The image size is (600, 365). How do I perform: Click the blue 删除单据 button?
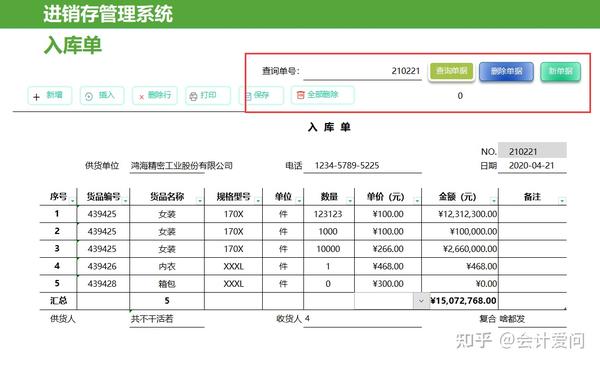pyautogui.click(x=506, y=72)
